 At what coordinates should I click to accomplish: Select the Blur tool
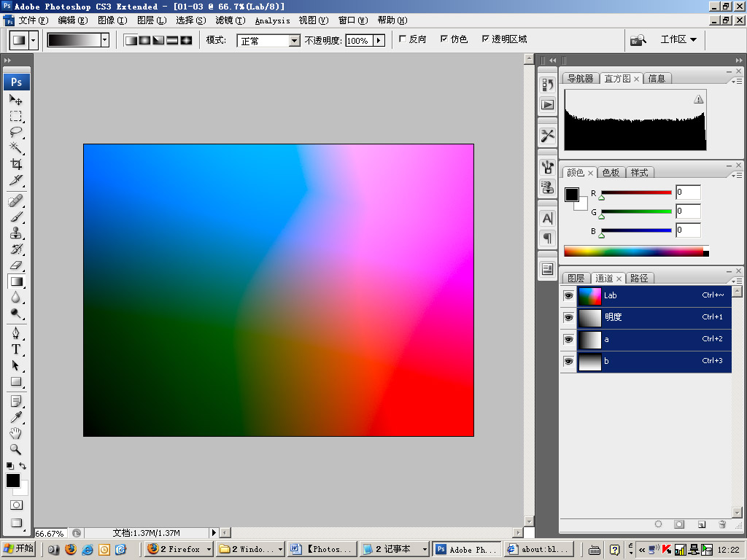point(16,297)
